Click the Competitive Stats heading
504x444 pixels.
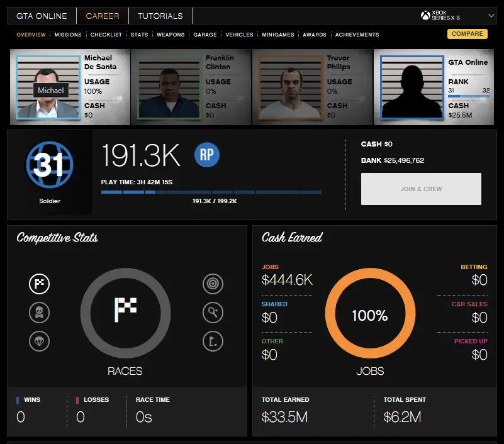(57, 238)
